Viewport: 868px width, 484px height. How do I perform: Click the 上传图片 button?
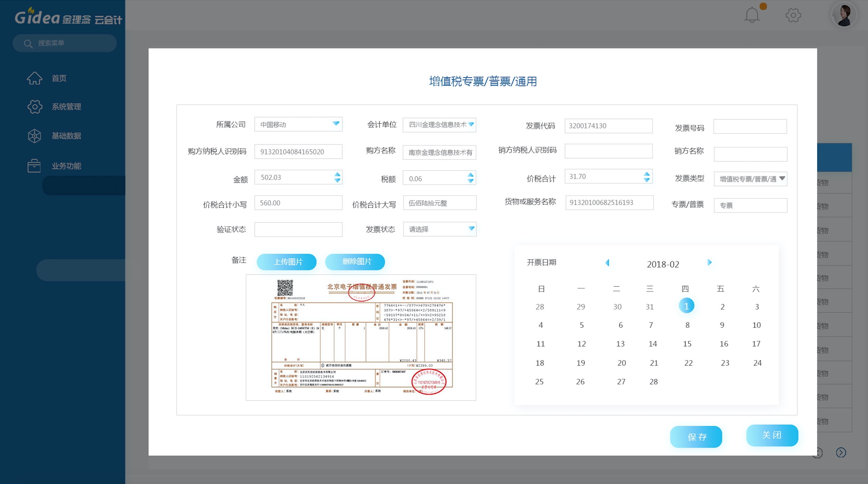coord(287,262)
